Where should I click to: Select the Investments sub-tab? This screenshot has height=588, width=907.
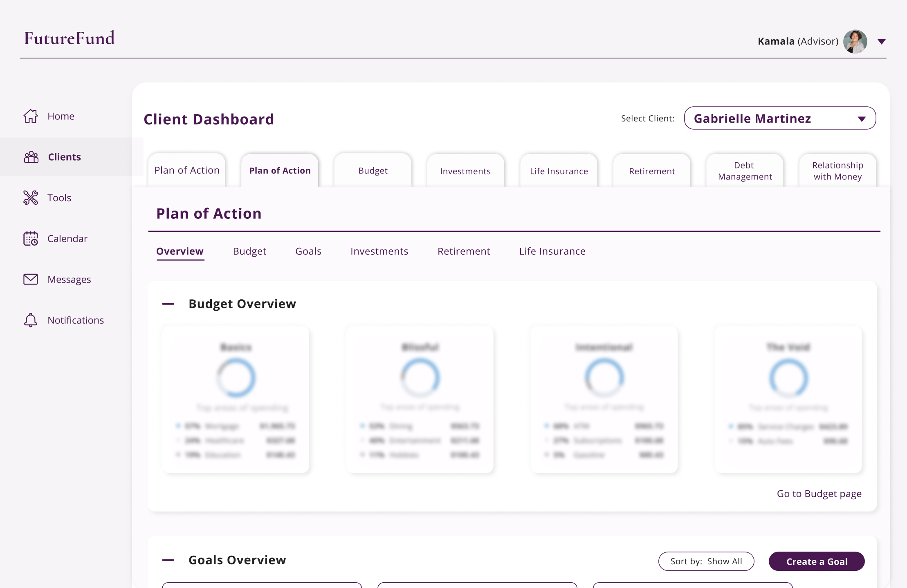(x=379, y=251)
